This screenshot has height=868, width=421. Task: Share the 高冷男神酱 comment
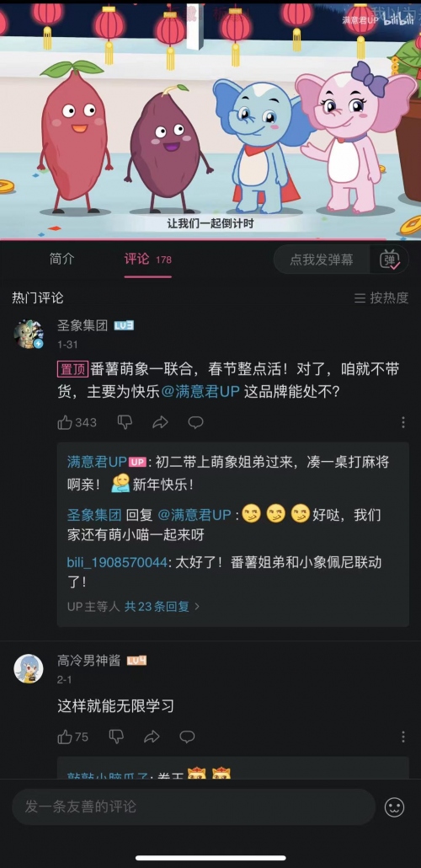[152, 737]
